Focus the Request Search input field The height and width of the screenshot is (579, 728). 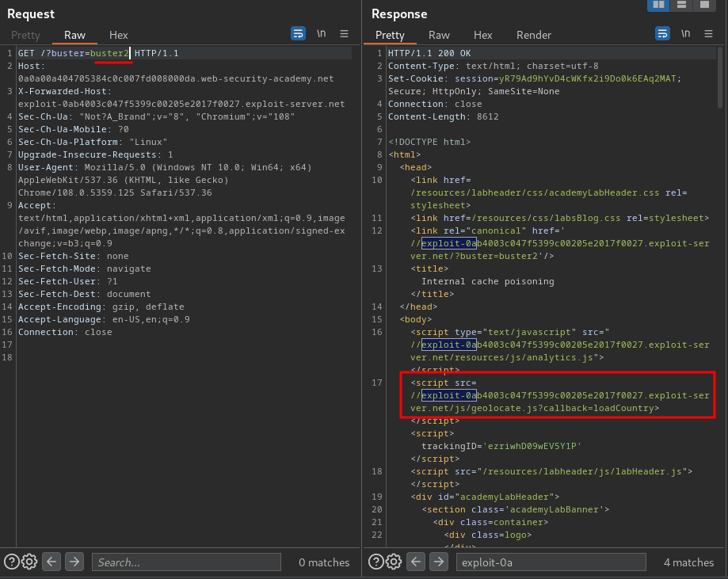pos(187,562)
